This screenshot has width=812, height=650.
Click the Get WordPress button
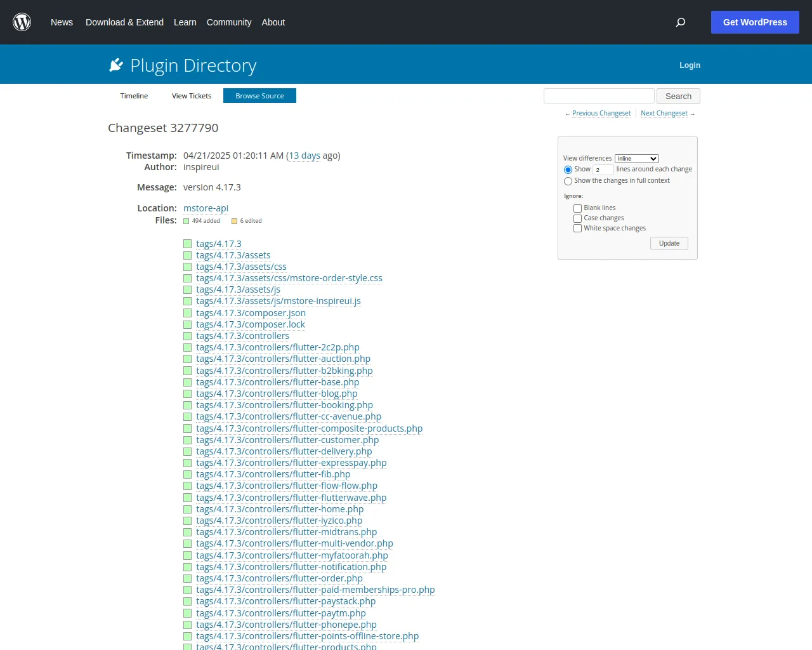pyautogui.click(x=755, y=22)
